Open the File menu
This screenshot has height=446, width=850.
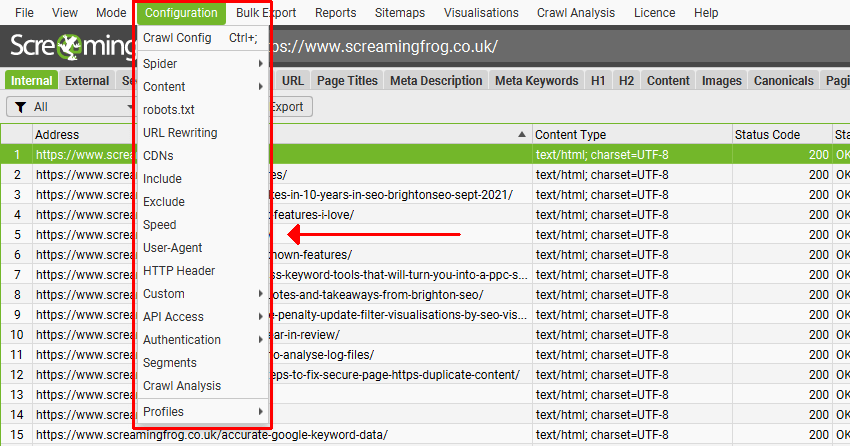[24, 12]
